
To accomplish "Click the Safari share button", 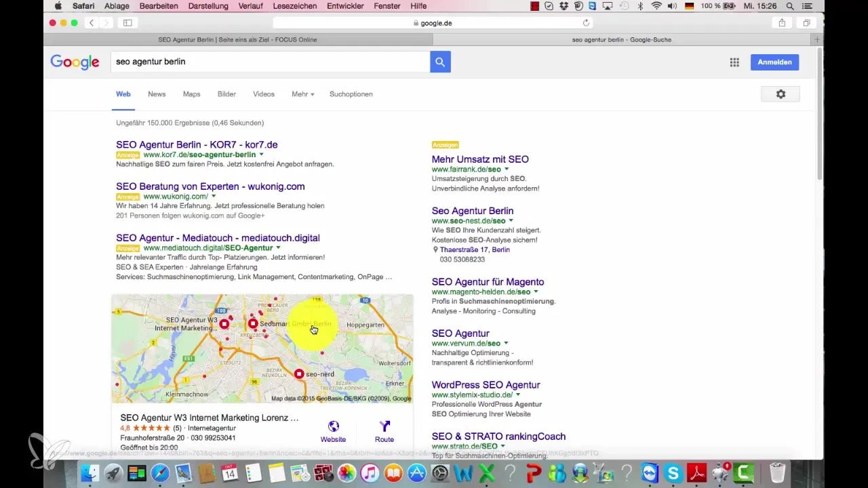I will point(782,22).
